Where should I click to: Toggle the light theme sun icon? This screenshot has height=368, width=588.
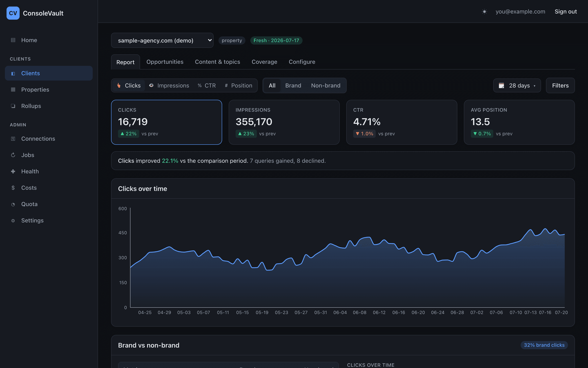tap(484, 12)
